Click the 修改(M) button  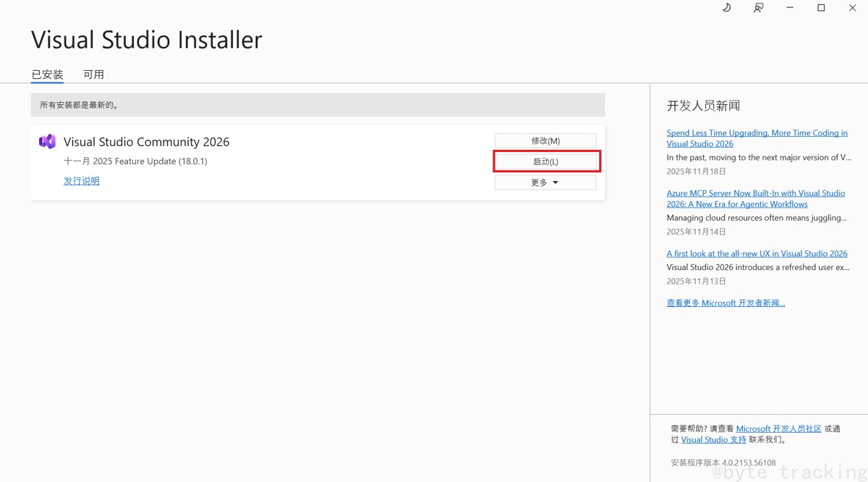pos(545,140)
